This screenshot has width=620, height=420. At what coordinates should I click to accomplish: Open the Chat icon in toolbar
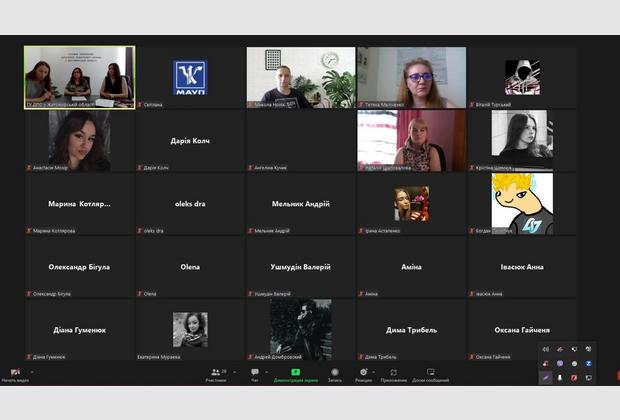point(254,372)
